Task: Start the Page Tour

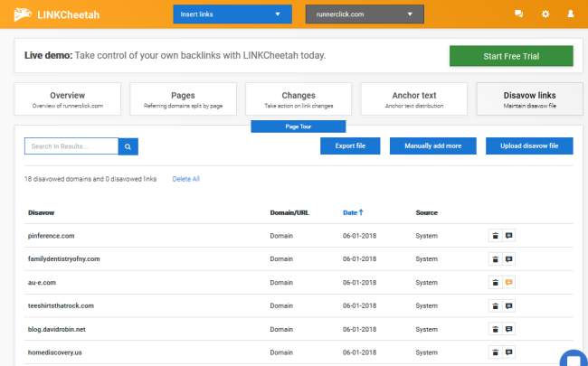Action: [x=299, y=127]
